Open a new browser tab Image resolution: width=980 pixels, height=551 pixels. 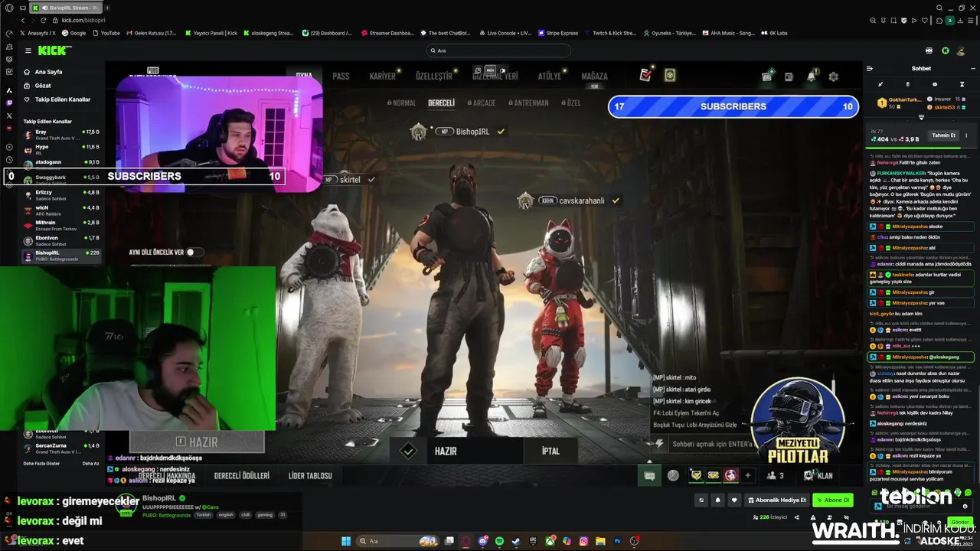[107, 8]
